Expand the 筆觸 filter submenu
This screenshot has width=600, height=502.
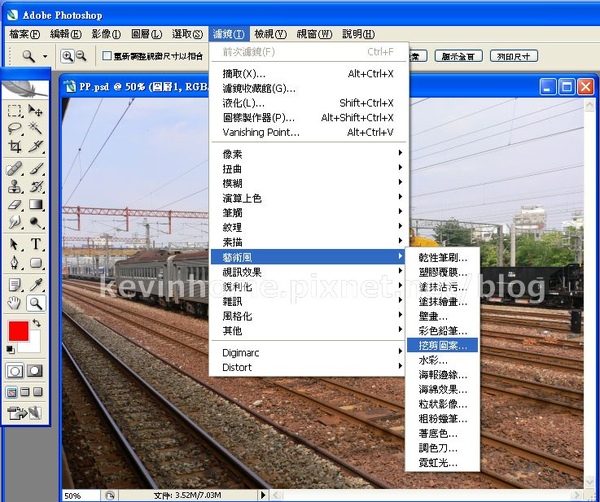click(308, 212)
